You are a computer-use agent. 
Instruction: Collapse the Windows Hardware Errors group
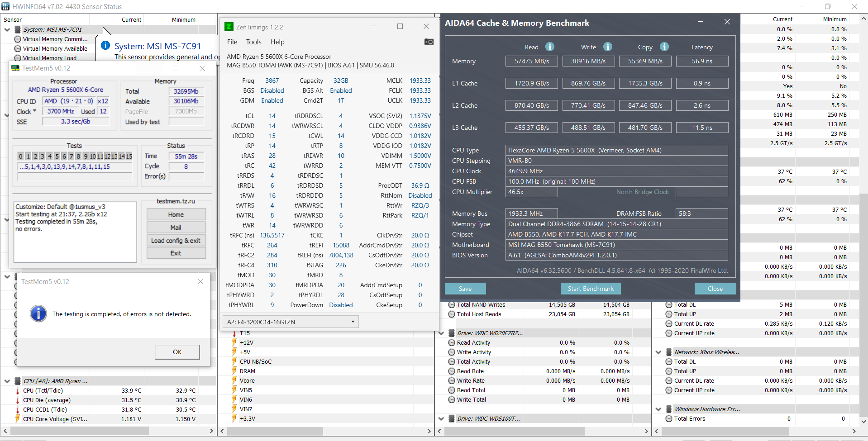click(658, 409)
